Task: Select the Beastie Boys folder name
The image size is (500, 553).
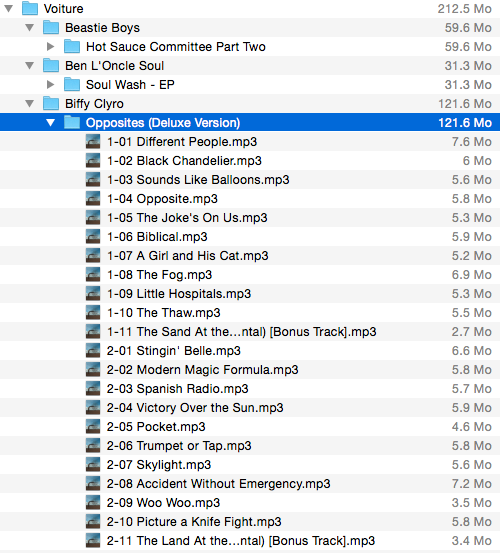Action: click(x=102, y=28)
